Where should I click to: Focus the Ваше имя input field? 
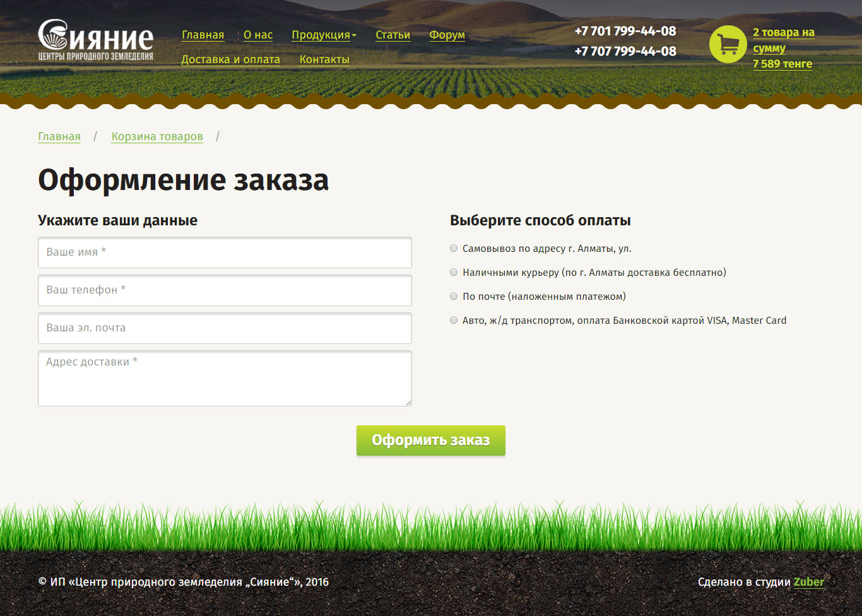(x=225, y=252)
